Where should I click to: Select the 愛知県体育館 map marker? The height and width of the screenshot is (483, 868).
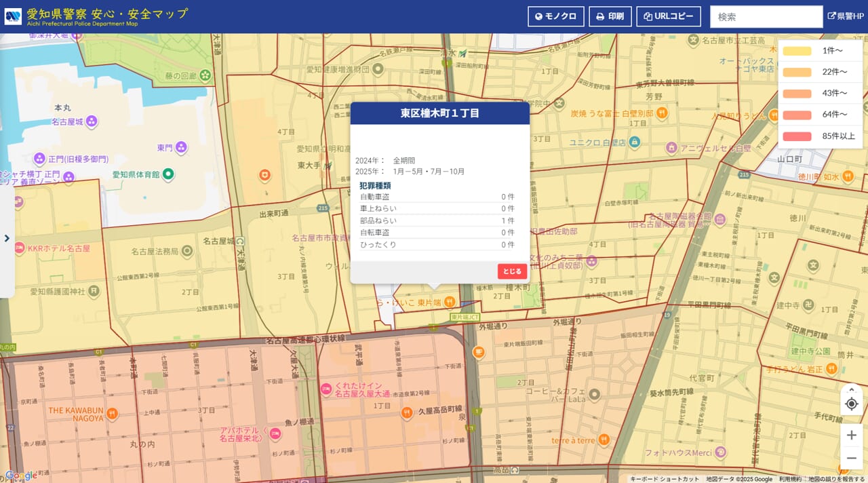tap(168, 174)
